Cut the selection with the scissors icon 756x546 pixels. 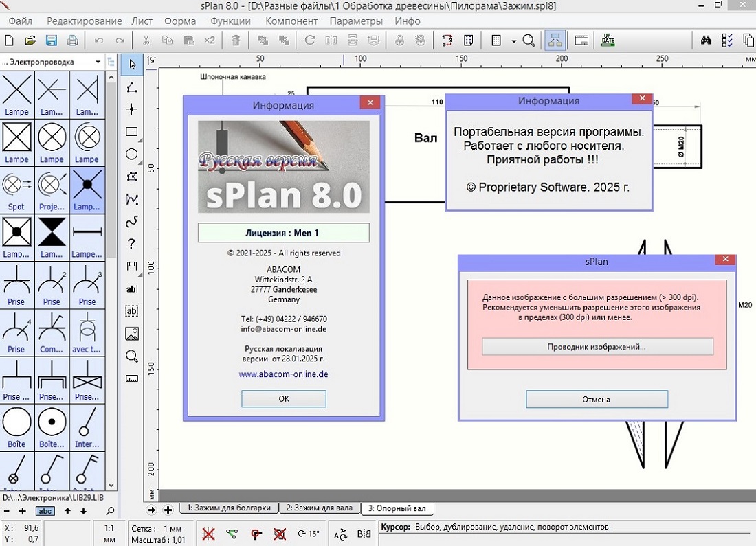[x=146, y=41]
